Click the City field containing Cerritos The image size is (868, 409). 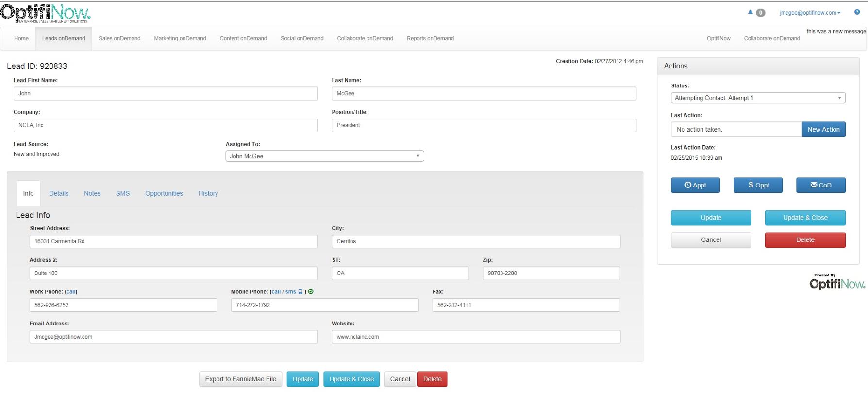(x=476, y=241)
